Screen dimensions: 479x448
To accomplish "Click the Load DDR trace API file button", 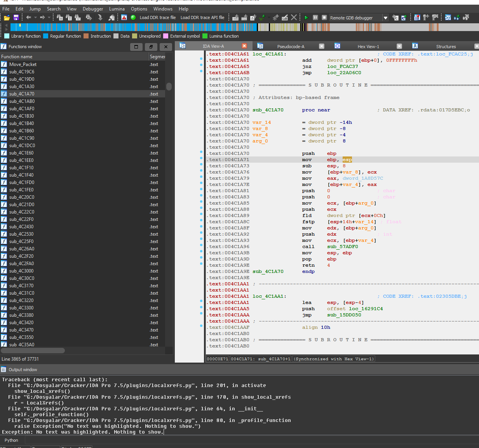I will pyautogui.click(x=202, y=17).
